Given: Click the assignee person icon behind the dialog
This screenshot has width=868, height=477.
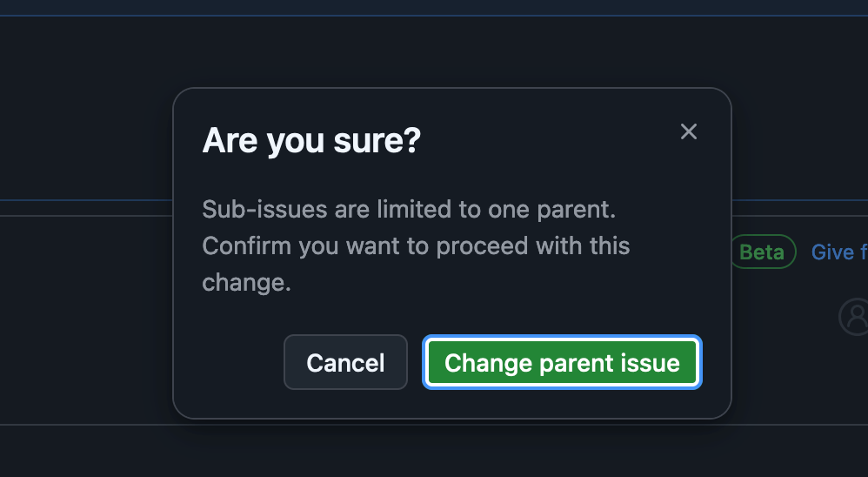Looking at the screenshot, I should pyautogui.click(x=855, y=316).
